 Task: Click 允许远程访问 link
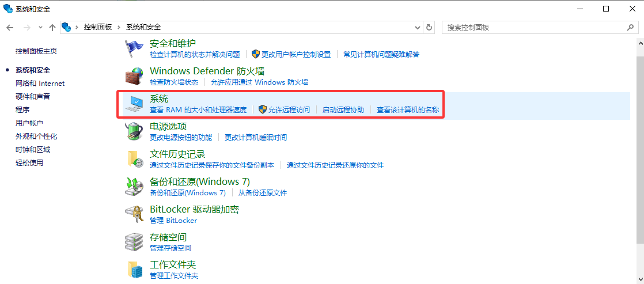point(289,109)
